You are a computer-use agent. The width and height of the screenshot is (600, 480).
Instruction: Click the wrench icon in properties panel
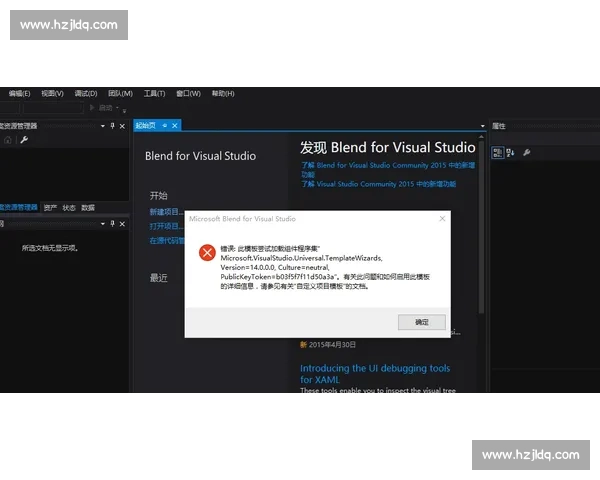(527, 153)
